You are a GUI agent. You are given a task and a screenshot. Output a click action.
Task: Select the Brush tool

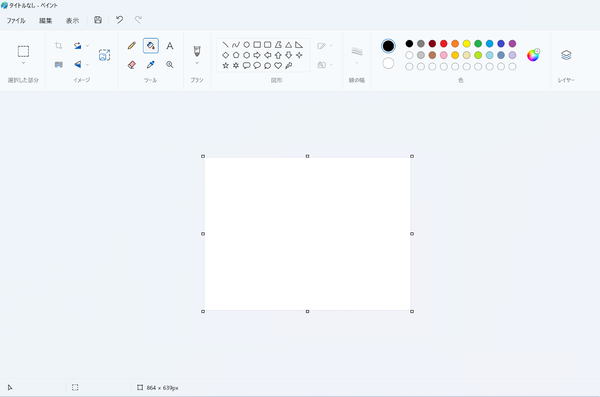(197, 51)
